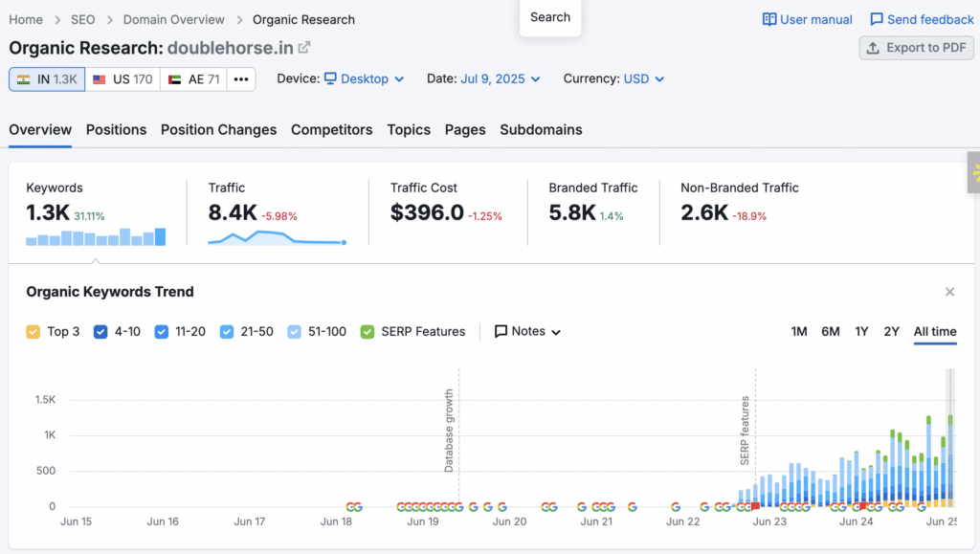Viewport: 980px width, 554px height.
Task: Click the Search button at top
Action: click(x=550, y=17)
